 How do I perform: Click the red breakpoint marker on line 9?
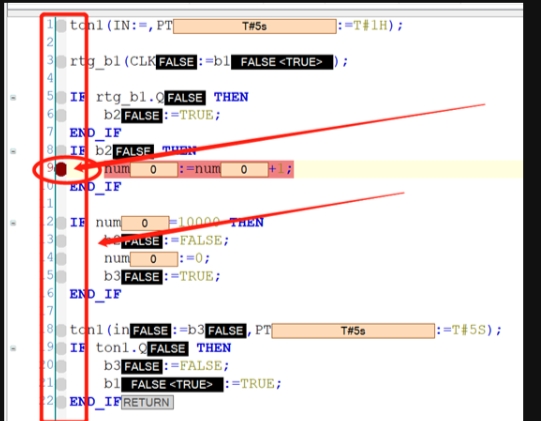[x=61, y=169]
